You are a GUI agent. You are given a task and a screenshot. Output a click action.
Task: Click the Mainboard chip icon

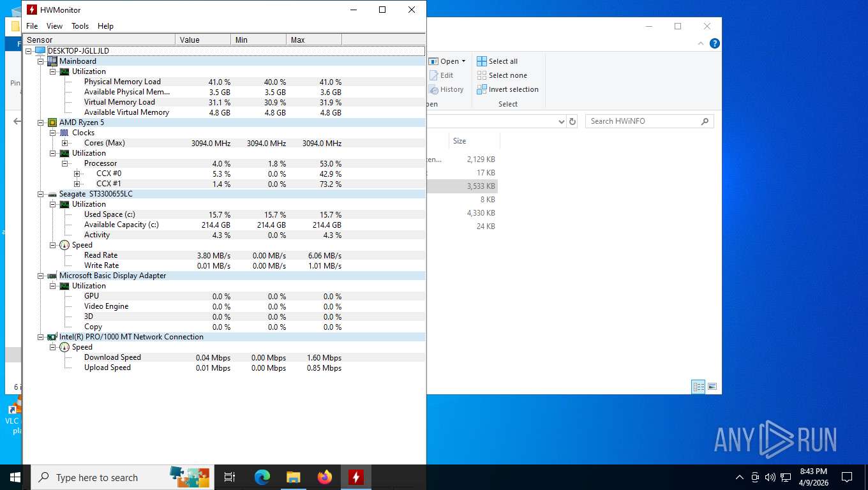click(52, 61)
